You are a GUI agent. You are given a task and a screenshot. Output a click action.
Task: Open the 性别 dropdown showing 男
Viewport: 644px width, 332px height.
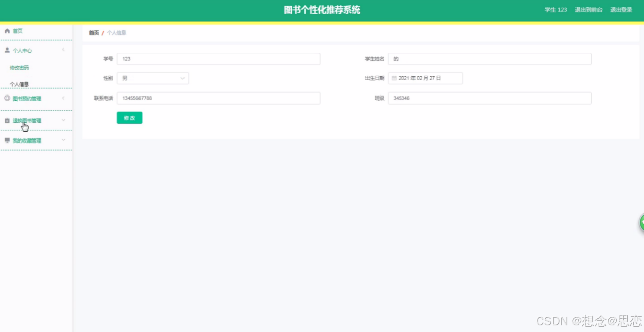coord(153,78)
